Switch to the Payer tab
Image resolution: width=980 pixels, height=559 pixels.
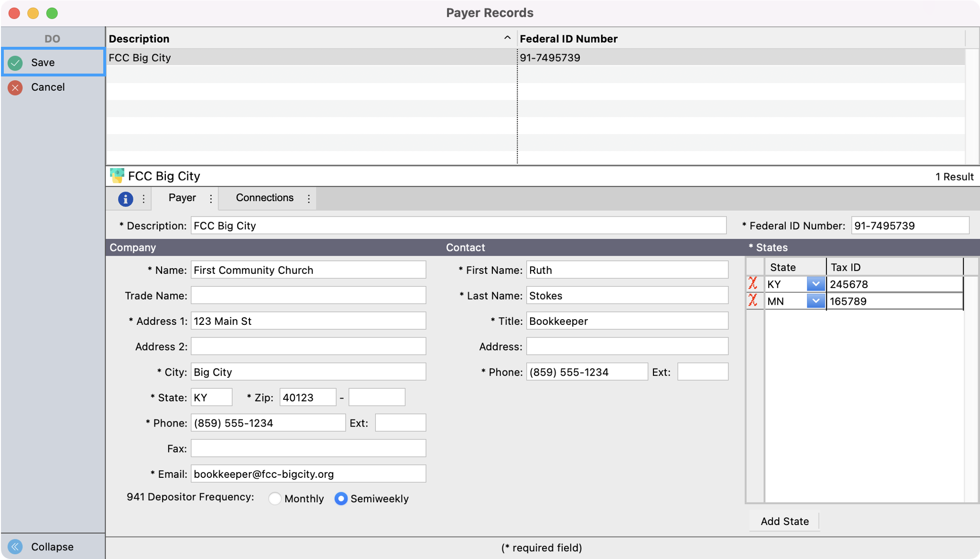coord(182,198)
